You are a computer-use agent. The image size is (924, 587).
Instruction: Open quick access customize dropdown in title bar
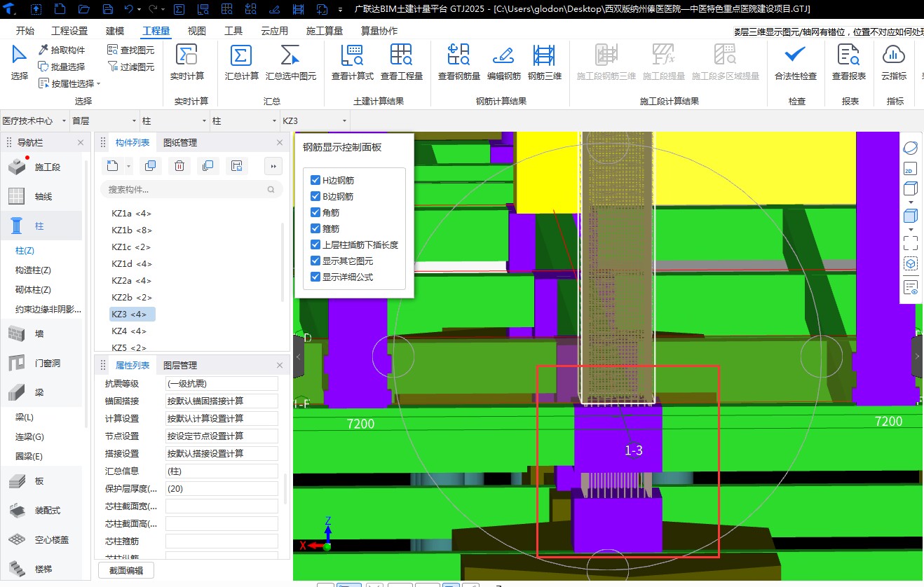341,10
